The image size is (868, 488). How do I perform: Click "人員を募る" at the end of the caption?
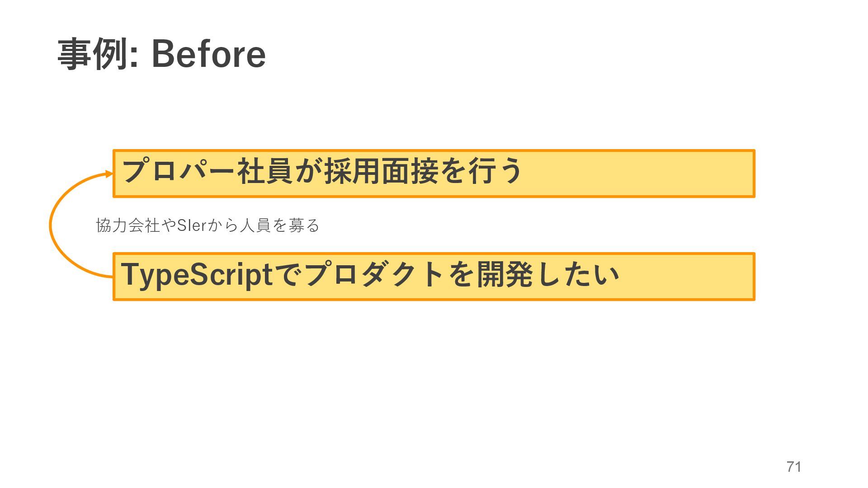(279, 225)
